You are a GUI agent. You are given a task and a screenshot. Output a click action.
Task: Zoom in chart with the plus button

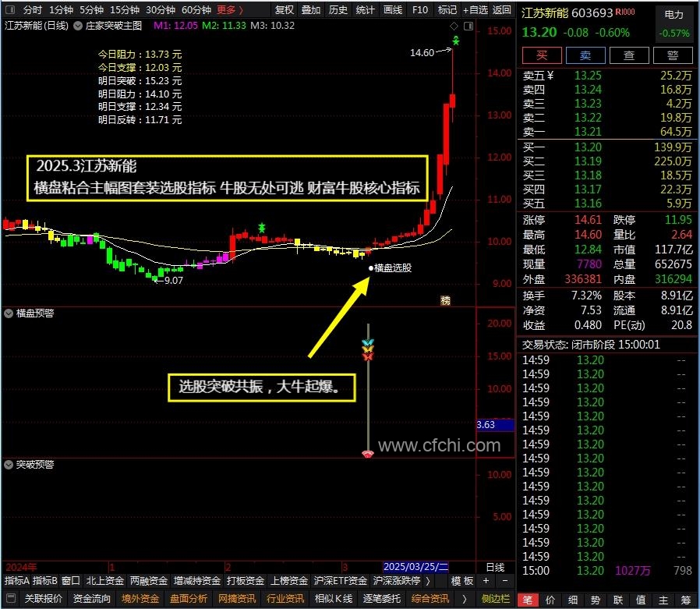(x=486, y=581)
